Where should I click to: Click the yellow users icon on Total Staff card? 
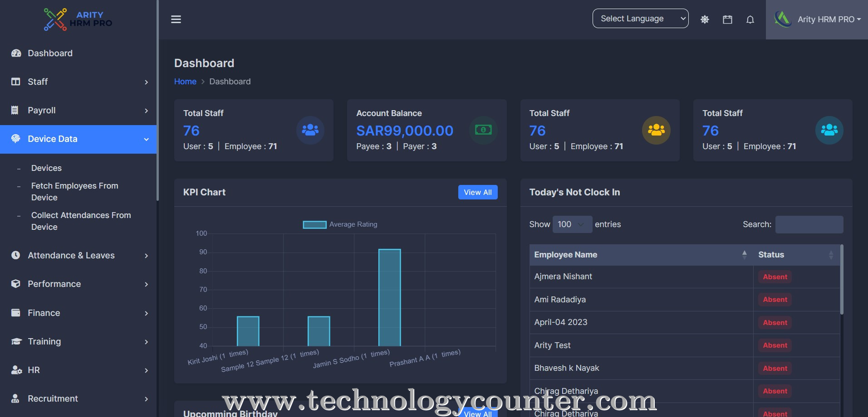[656, 130]
